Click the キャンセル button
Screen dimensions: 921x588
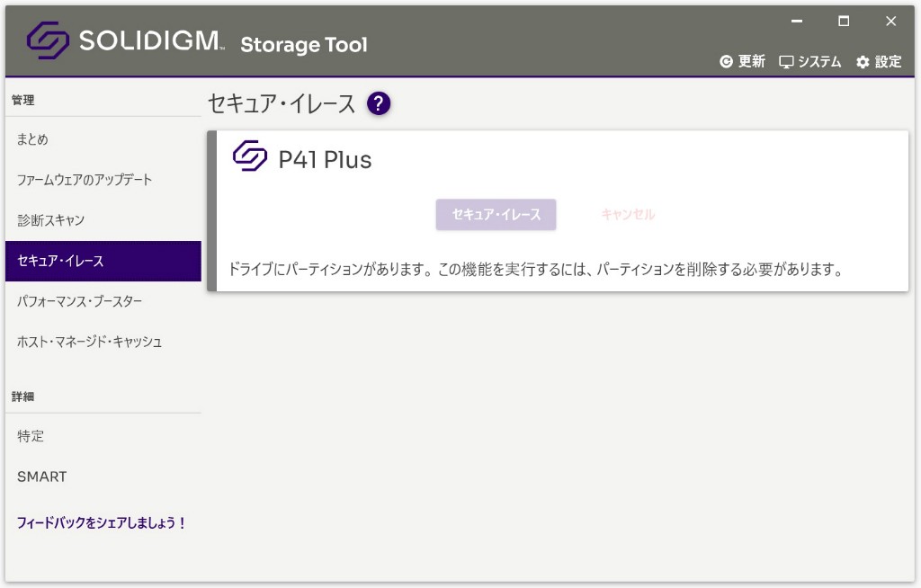pyautogui.click(x=628, y=215)
